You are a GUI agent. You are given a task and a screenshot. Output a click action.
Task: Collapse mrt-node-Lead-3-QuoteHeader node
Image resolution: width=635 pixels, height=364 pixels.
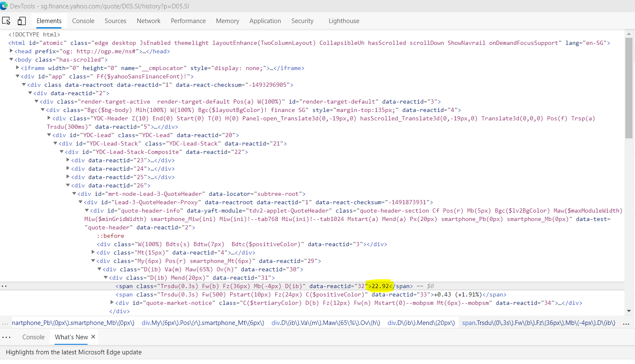(74, 194)
